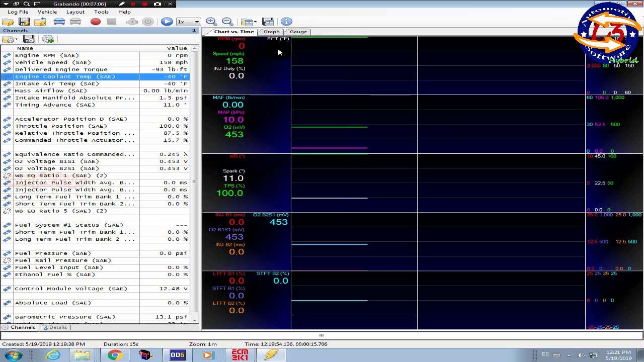This screenshot has height=362, width=644.
Task: Open the Log File menu
Action: pos(18,12)
